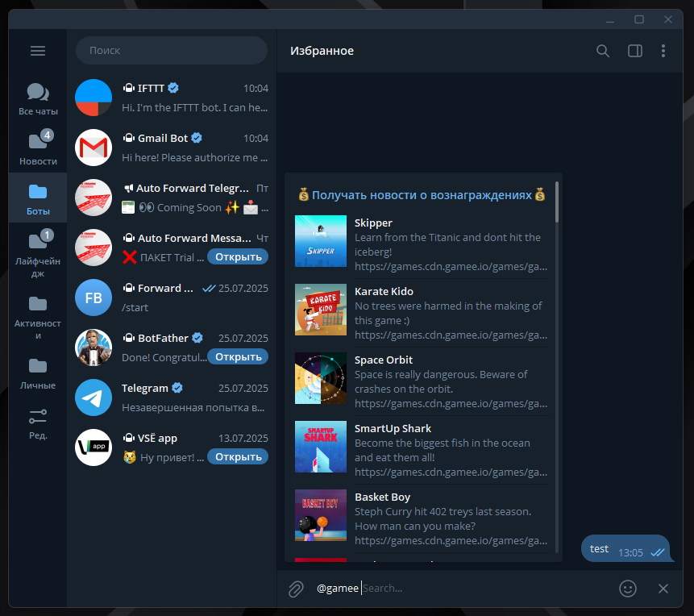Click the Skipper game thumbnail
The width and height of the screenshot is (694, 616).
tap(321, 241)
